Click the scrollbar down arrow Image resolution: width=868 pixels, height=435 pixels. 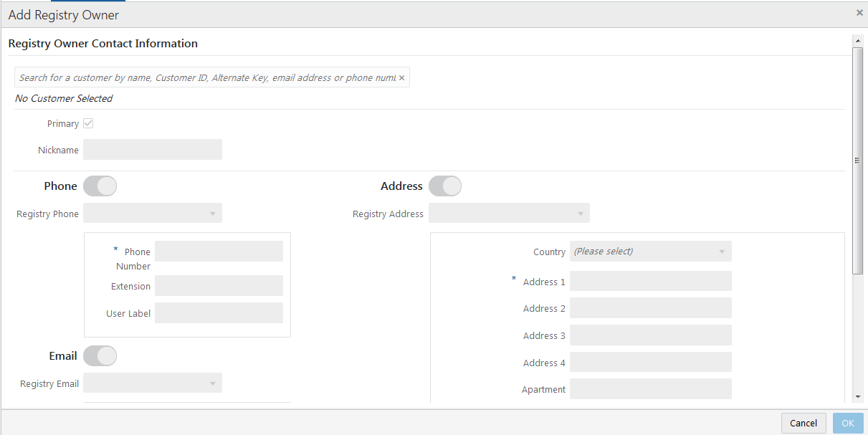858,396
